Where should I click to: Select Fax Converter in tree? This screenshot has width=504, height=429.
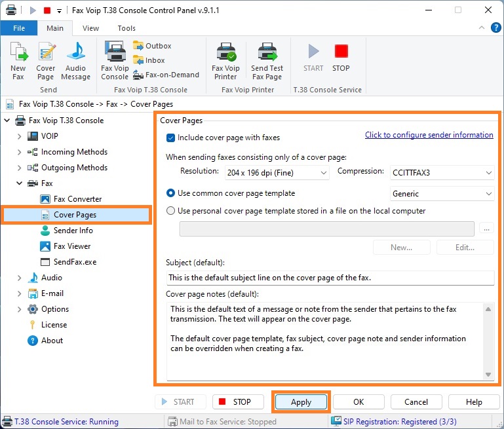pos(71,199)
